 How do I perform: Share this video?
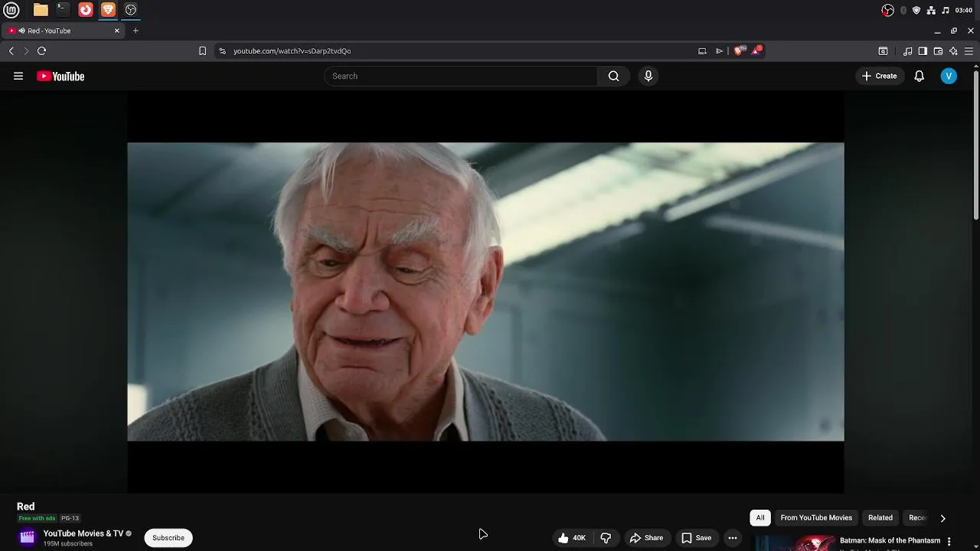(x=647, y=538)
